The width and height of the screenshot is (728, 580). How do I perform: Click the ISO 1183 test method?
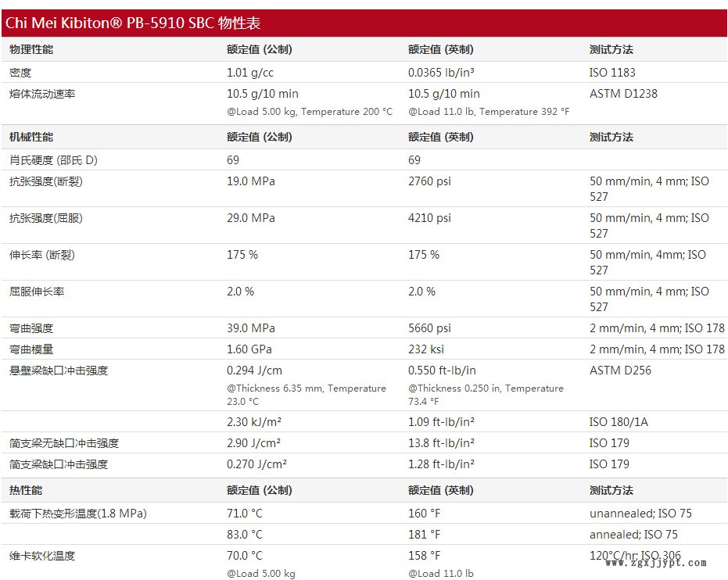pyautogui.click(x=612, y=73)
